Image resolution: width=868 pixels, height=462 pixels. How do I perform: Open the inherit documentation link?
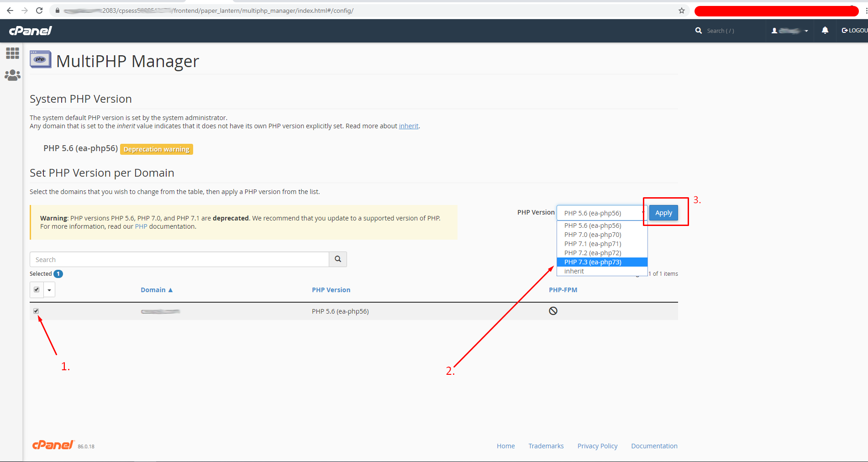click(409, 126)
